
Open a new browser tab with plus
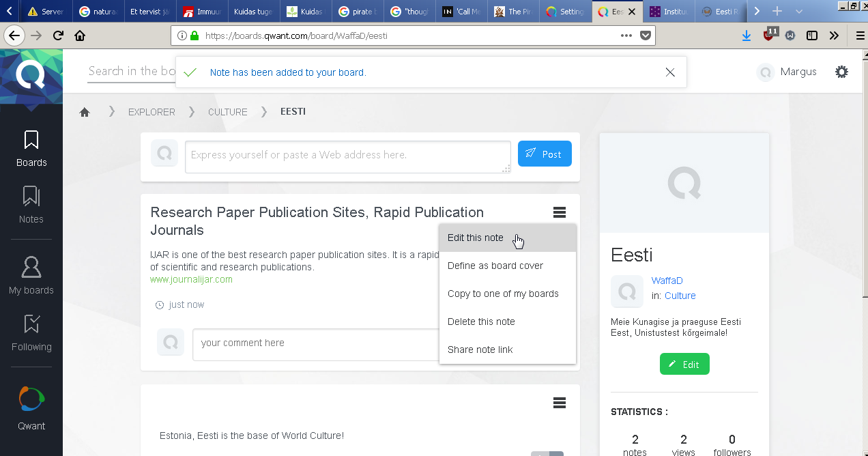777,12
